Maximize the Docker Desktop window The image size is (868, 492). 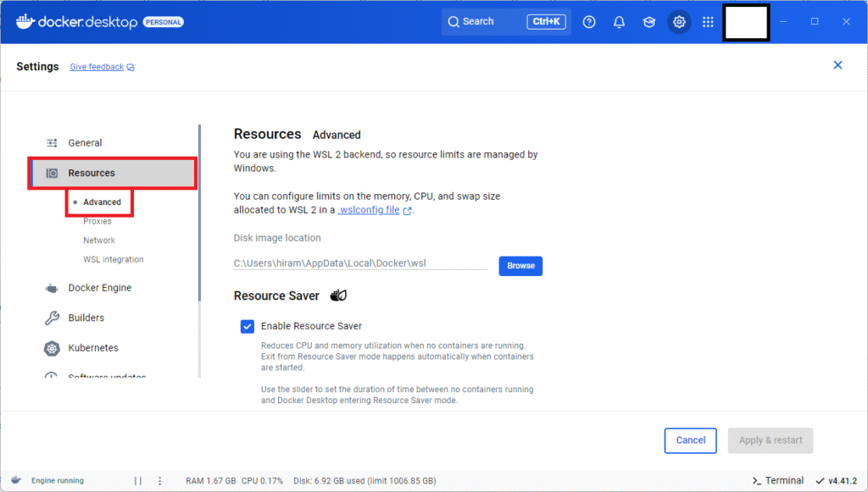point(815,21)
